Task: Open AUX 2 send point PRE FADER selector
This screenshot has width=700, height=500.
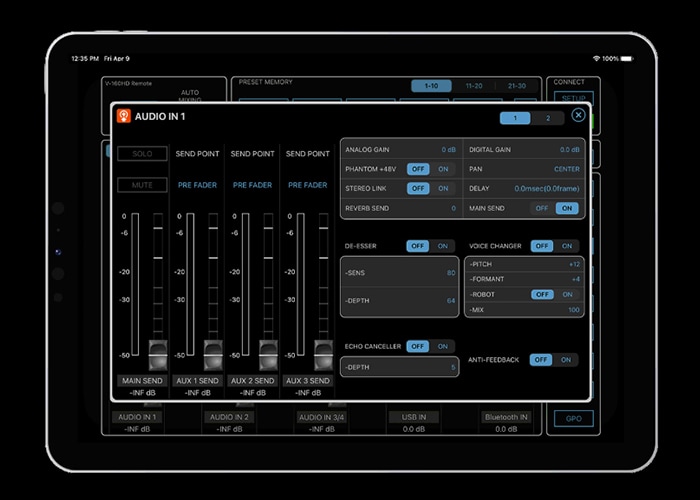Action: pos(252,185)
